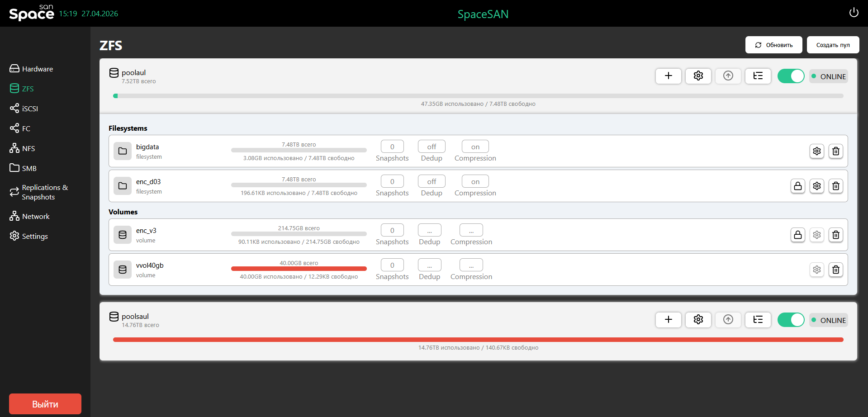Click the poolsaul red usage bar
Image resolution: width=868 pixels, height=417 pixels.
click(x=478, y=340)
